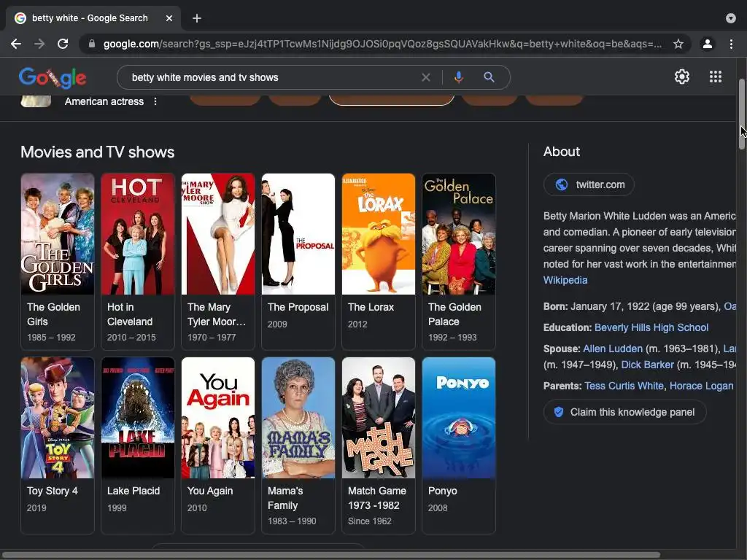Open Chrome's three-dot menu

tap(731, 44)
